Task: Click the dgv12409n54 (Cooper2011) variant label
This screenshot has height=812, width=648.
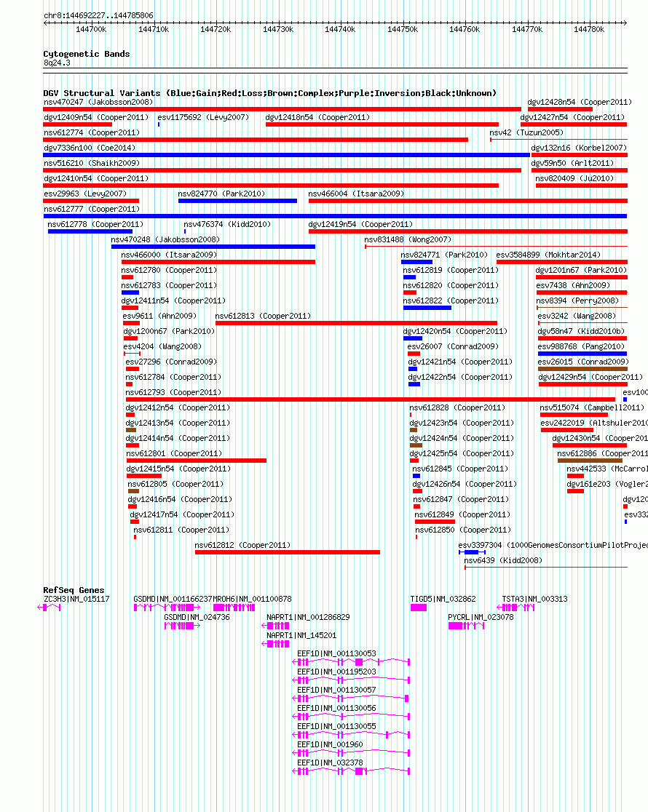Action: click(x=96, y=118)
